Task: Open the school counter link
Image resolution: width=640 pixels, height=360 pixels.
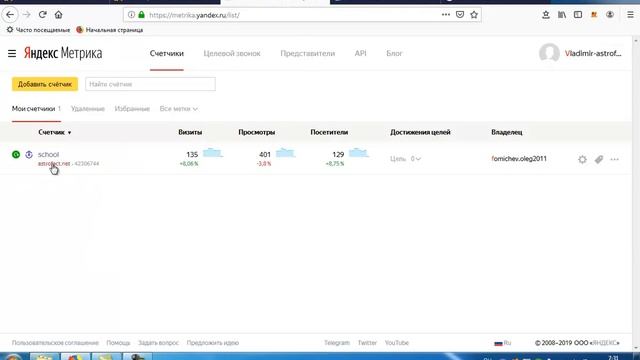Action: [x=49, y=154]
